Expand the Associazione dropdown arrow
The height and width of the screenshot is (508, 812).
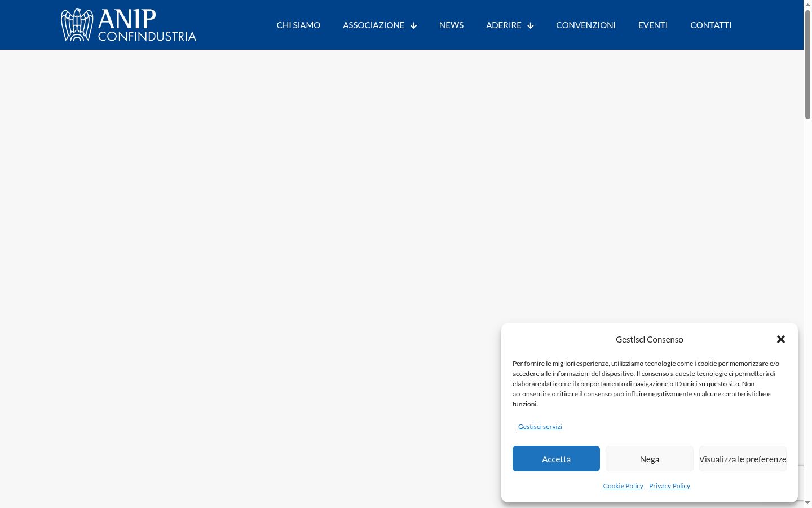(x=413, y=25)
